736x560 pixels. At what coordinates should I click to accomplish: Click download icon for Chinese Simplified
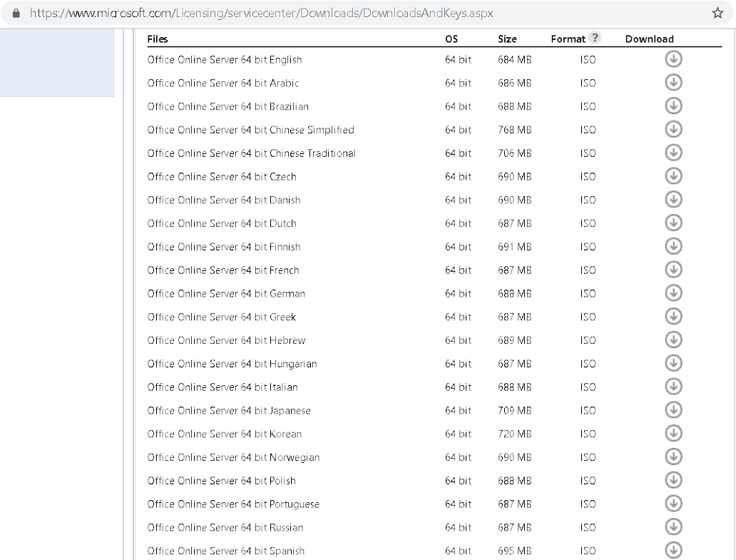pyautogui.click(x=673, y=129)
